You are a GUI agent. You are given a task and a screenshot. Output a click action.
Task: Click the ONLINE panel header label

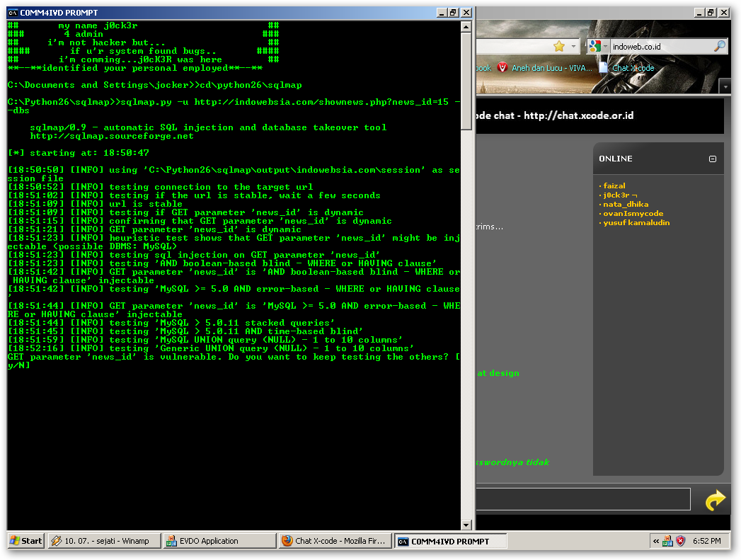tap(615, 159)
